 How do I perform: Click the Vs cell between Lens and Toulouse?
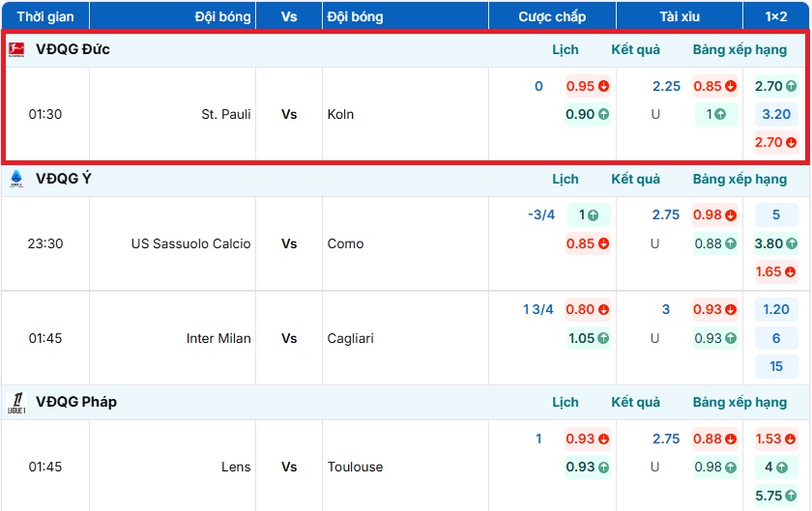pos(289,467)
